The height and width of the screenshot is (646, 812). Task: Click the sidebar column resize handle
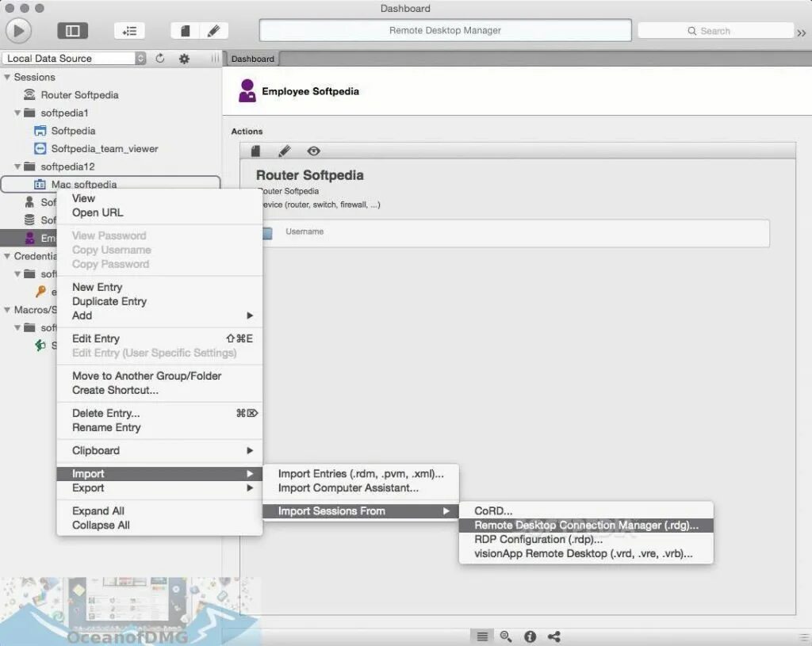pos(215,59)
